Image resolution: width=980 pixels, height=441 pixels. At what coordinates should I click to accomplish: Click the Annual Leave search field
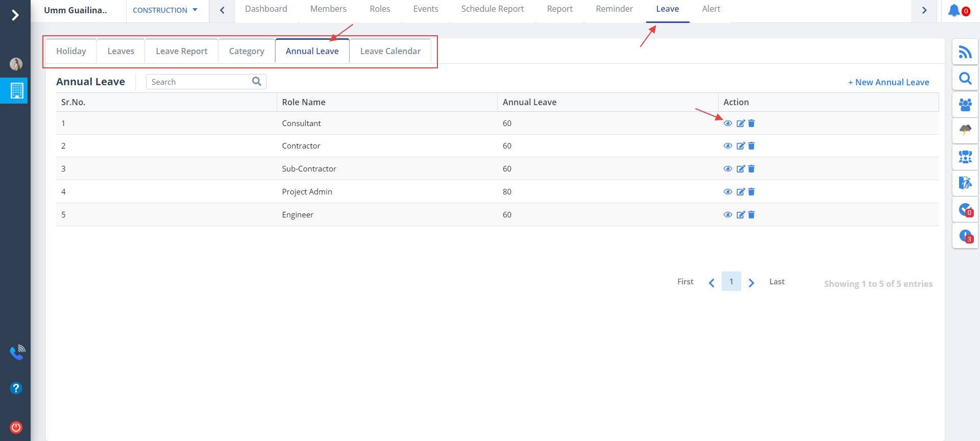pyautogui.click(x=200, y=82)
